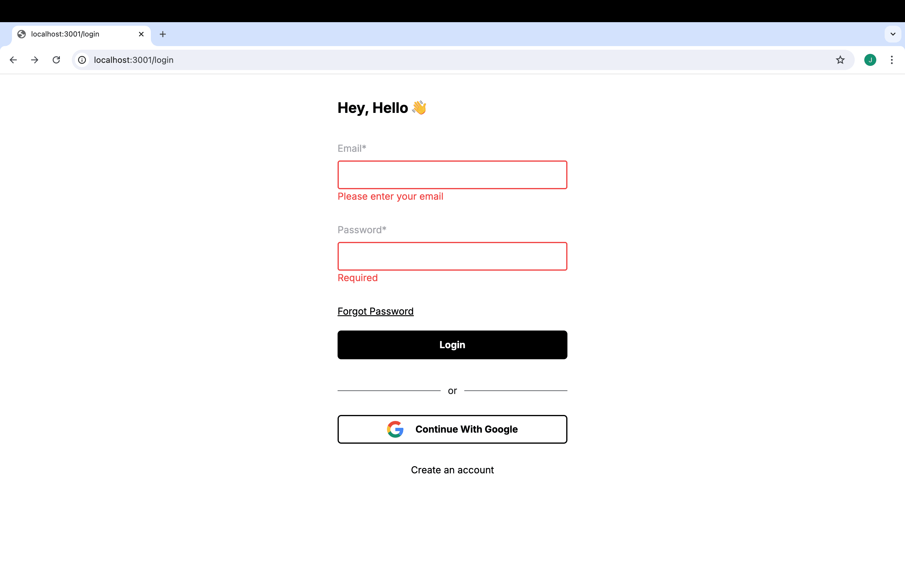Open new tab with plus button
The width and height of the screenshot is (905, 588).
pyautogui.click(x=163, y=34)
